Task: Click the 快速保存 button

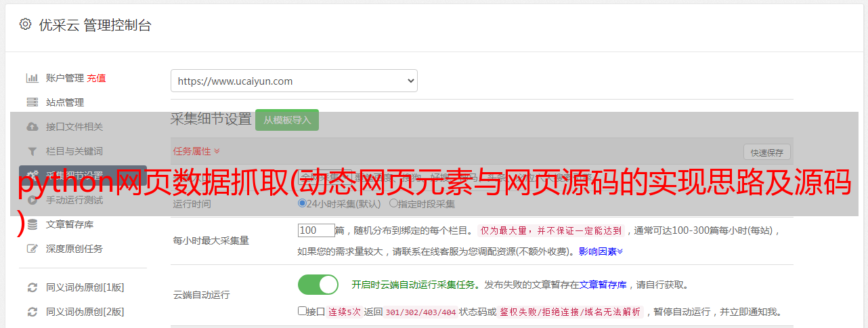Action: [x=766, y=152]
